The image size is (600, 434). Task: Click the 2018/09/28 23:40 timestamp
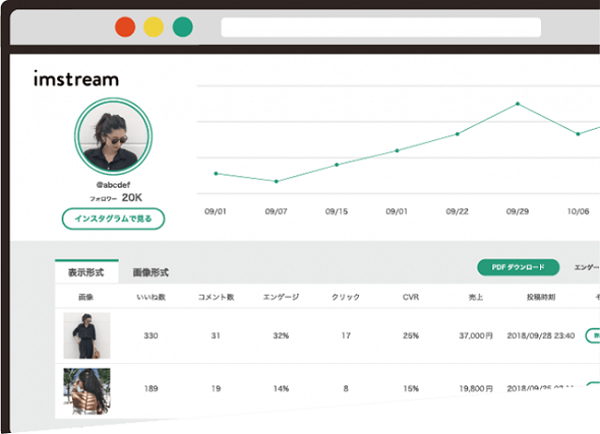click(541, 336)
